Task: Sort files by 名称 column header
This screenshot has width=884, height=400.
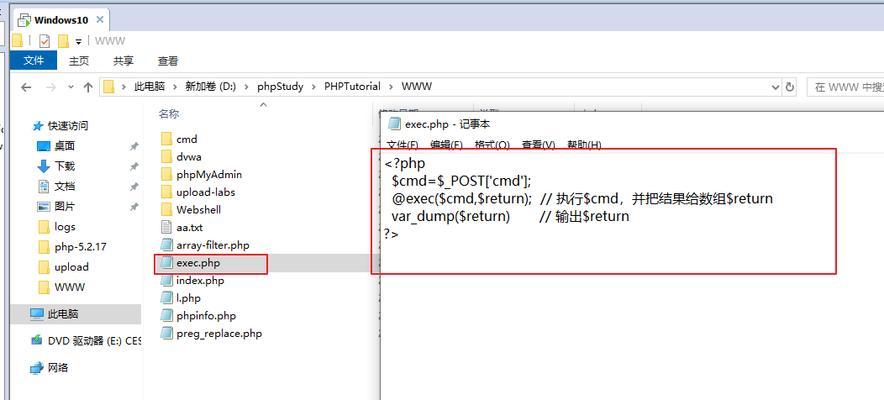Action: pos(169,114)
